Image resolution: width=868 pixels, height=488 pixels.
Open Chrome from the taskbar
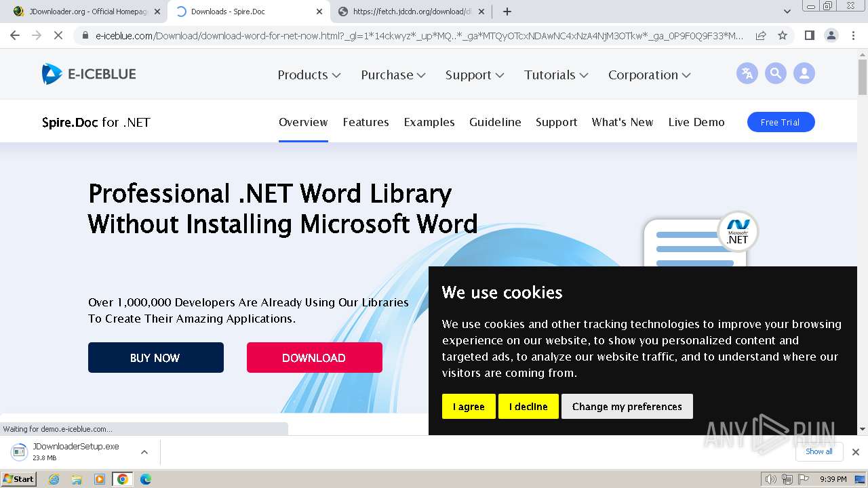[x=123, y=479]
